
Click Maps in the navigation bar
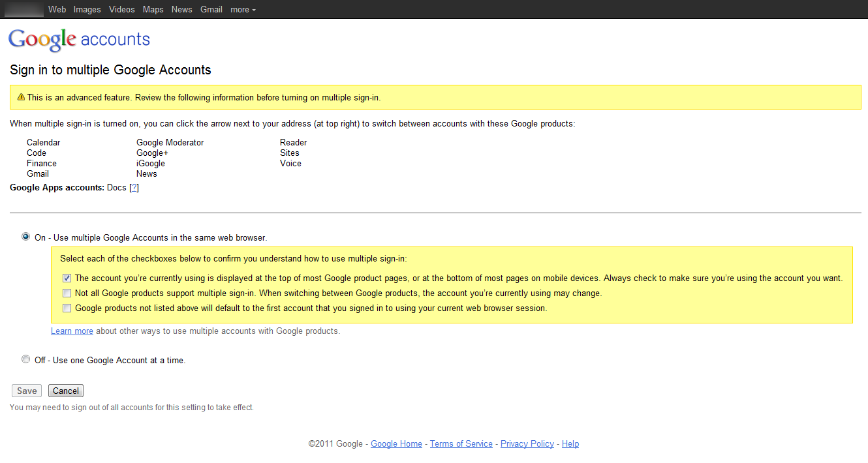[x=153, y=9]
